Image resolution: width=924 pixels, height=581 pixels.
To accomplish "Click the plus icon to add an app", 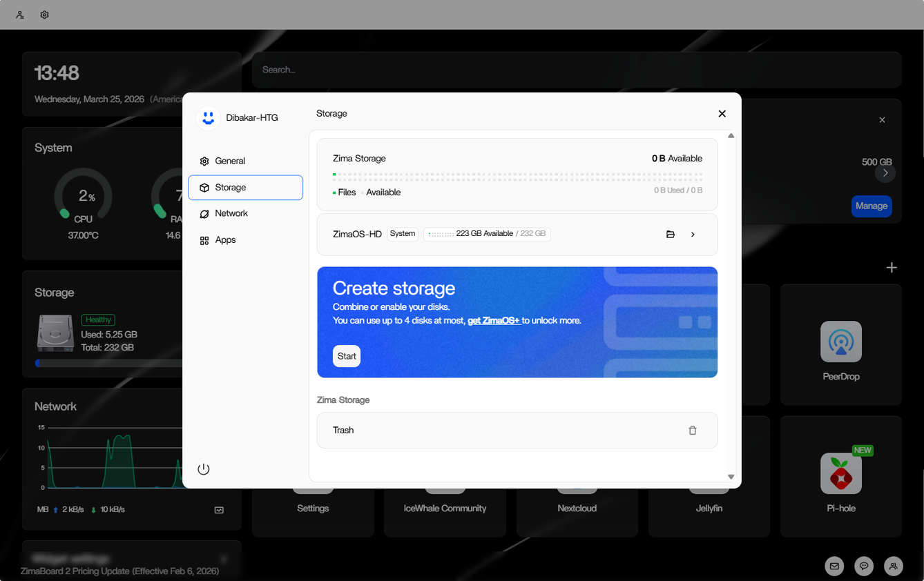I will tap(892, 268).
